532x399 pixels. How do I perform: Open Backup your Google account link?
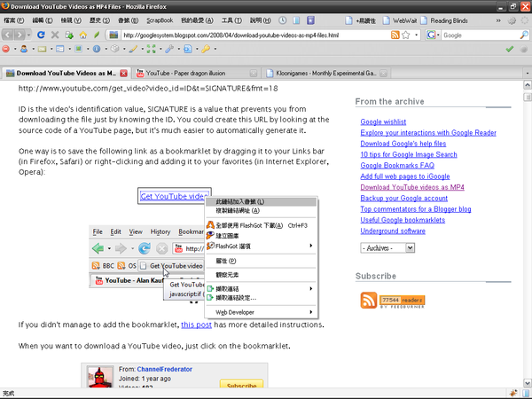(x=403, y=198)
